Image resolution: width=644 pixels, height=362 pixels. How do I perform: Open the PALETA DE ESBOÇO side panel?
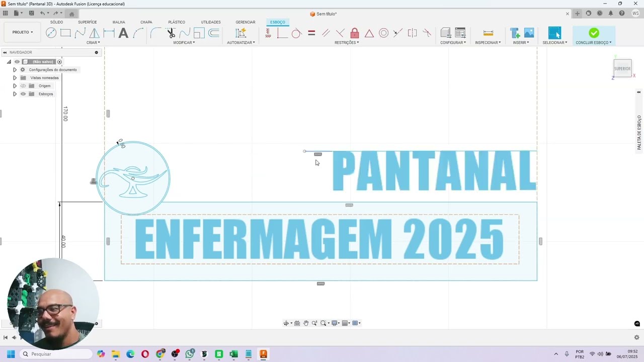[x=639, y=133]
